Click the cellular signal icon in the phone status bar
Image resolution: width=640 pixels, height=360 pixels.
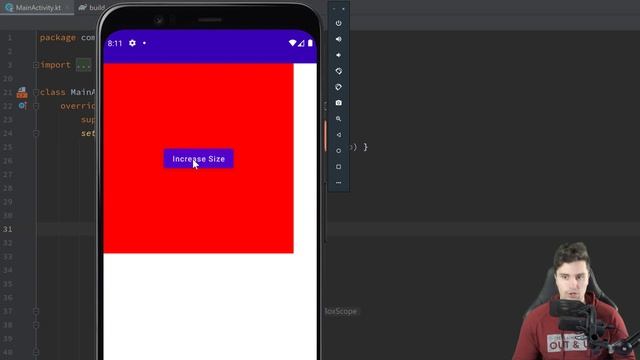point(301,43)
